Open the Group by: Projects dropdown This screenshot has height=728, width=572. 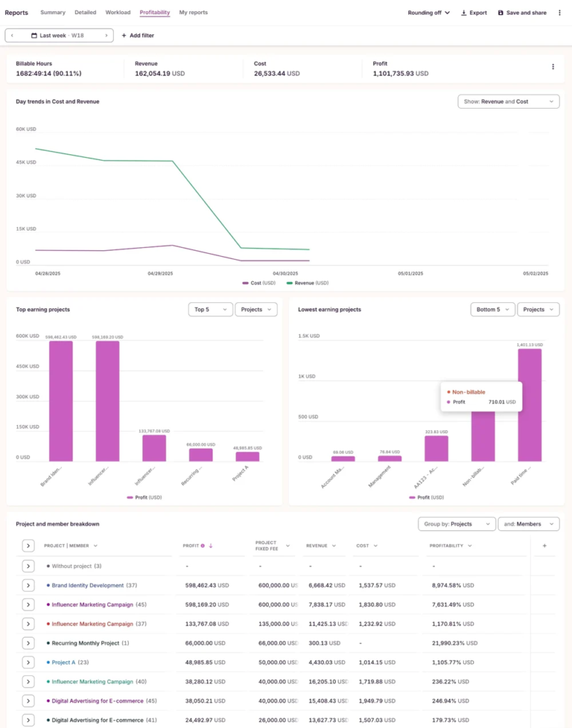coord(457,524)
